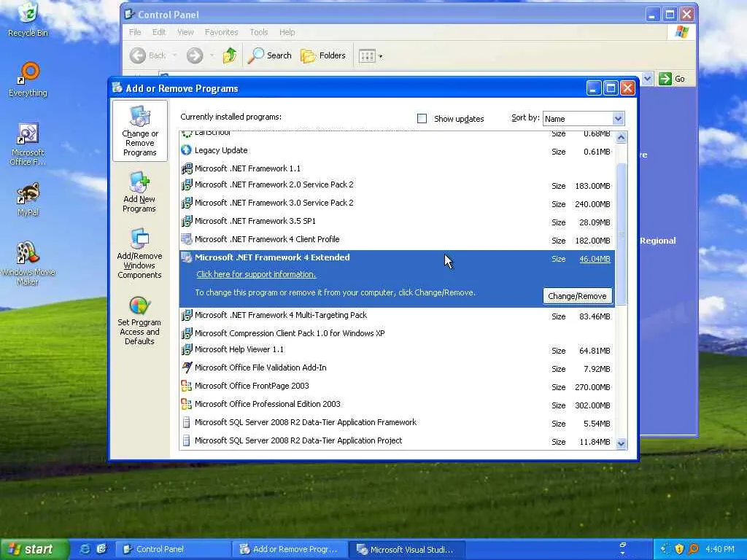Screen dimensions: 747x560
Task: Select Microsoft .NET Framework 3.5 SP1
Action: click(x=398, y=222)
